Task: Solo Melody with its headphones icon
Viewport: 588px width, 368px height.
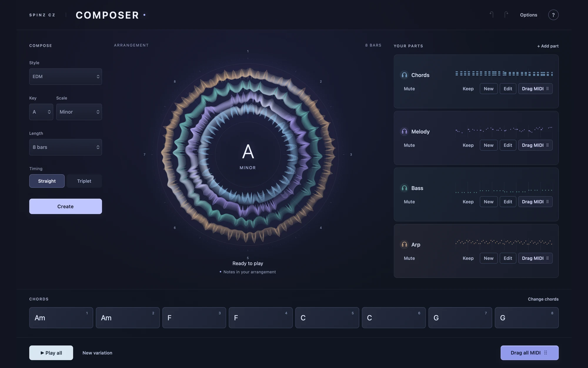Action: 404,132
